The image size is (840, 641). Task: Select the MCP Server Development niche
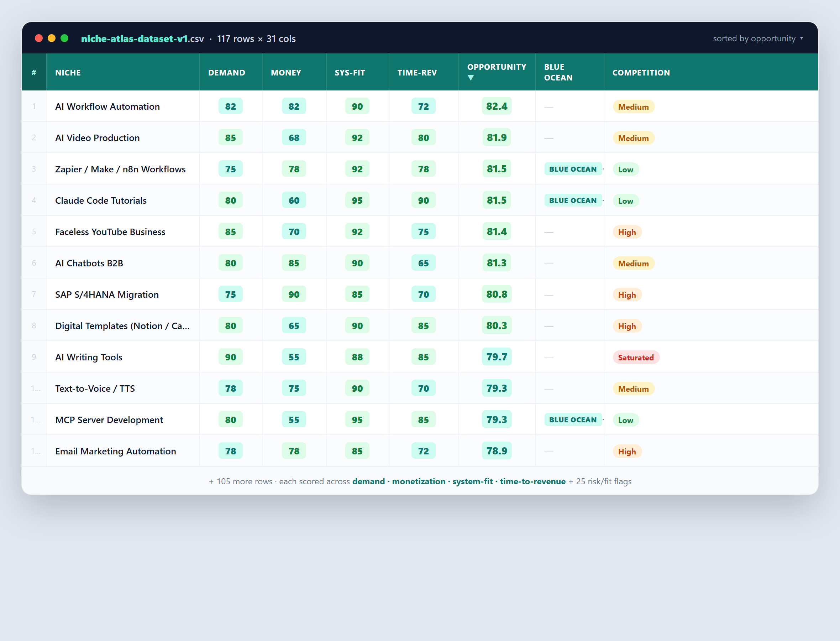(x=109, y=420)
